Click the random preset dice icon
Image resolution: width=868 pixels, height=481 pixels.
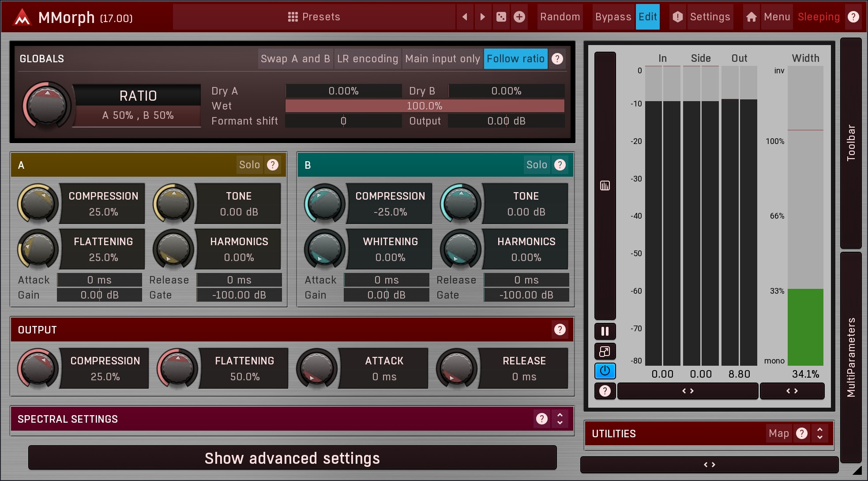(x=501, y=17)
